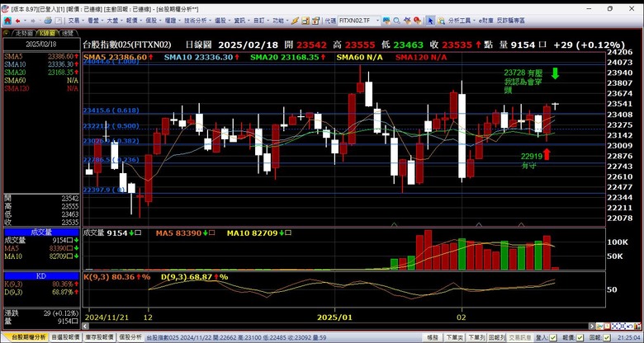Expand the FITXN02.TF symbol combo box

click(378, 21)
